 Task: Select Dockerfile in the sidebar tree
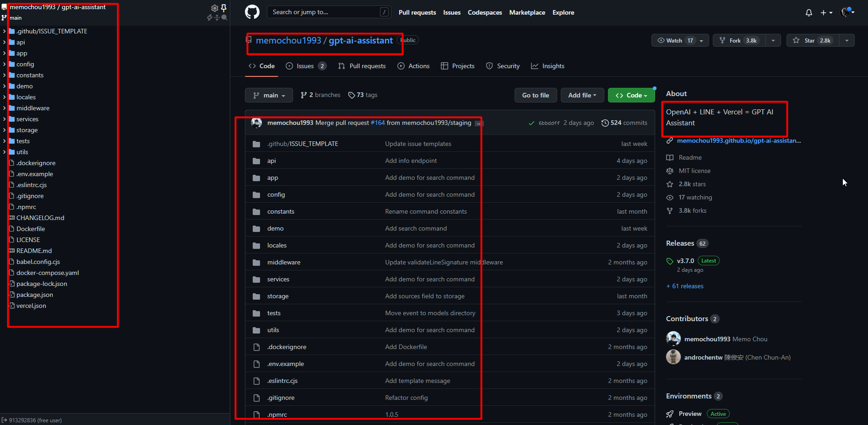click(31, 229)
